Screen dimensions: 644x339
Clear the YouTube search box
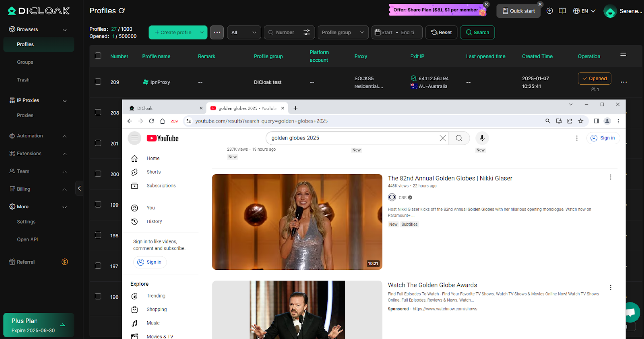pos(442,138)
